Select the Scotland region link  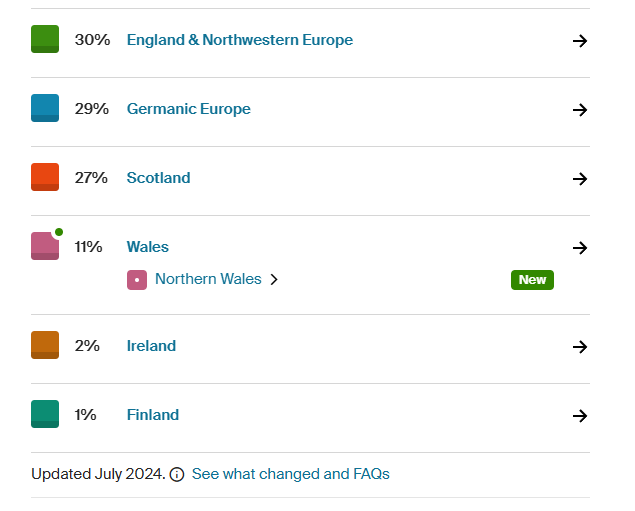pyautogui.click(x=158, y=178)
